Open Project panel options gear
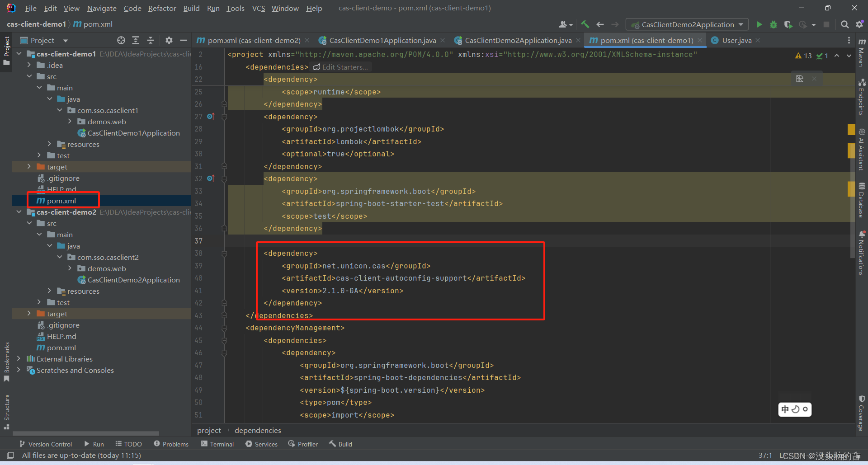This screenshot has width=868, height=465. [169, 40]
